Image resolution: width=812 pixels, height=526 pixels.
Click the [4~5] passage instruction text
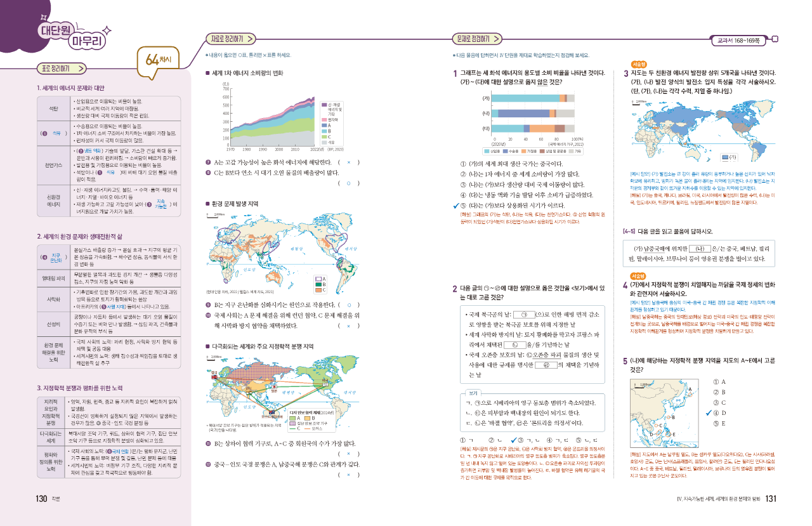(x=682, y=232)
